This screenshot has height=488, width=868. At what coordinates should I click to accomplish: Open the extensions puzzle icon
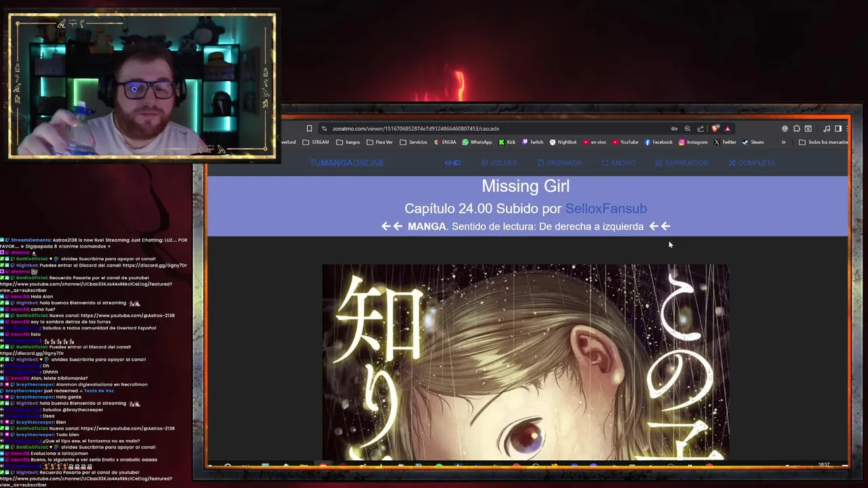[797, 129]
